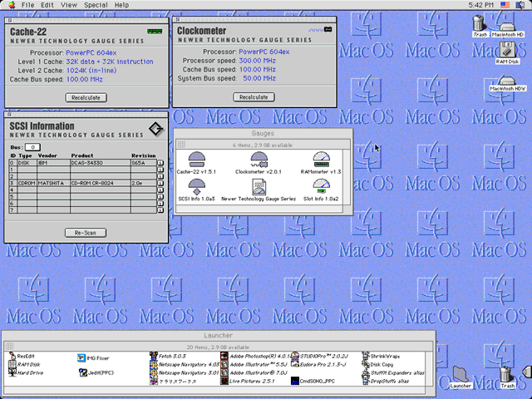
Task: Open the Apple menu
Action: click(12, 5)
